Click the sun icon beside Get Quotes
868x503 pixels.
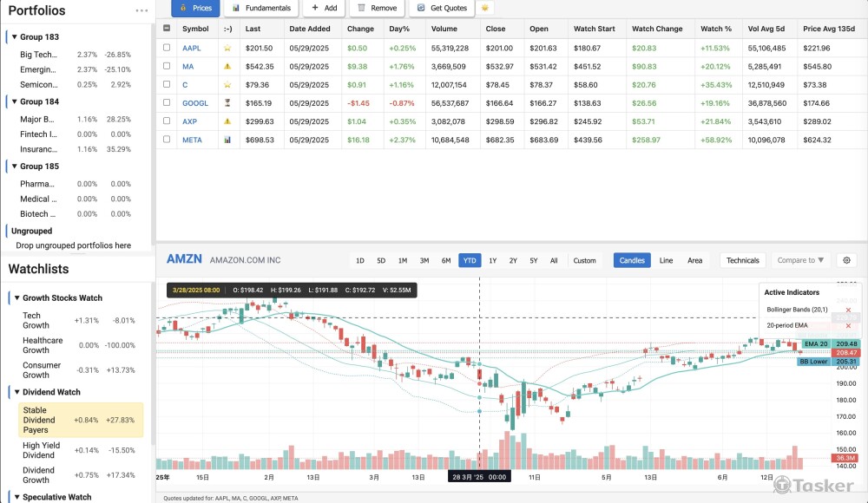[486, 8]
